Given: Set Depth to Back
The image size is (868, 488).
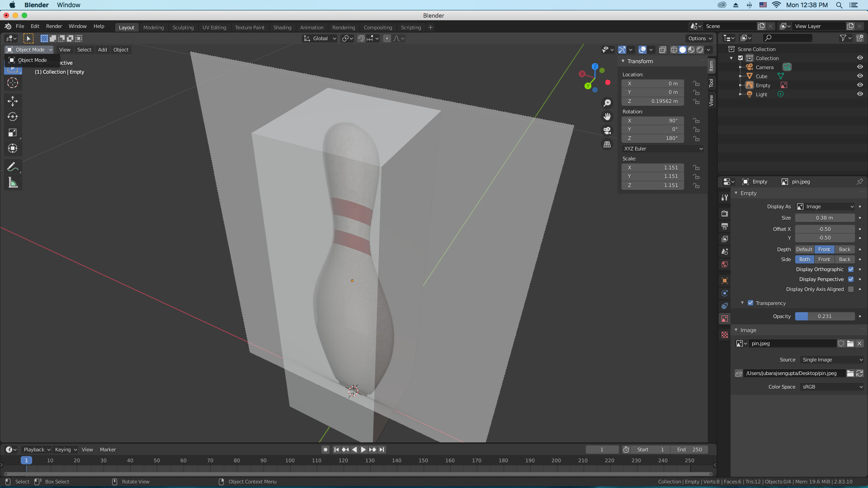Looking at the screenshot, I should [x=844, y=249].
